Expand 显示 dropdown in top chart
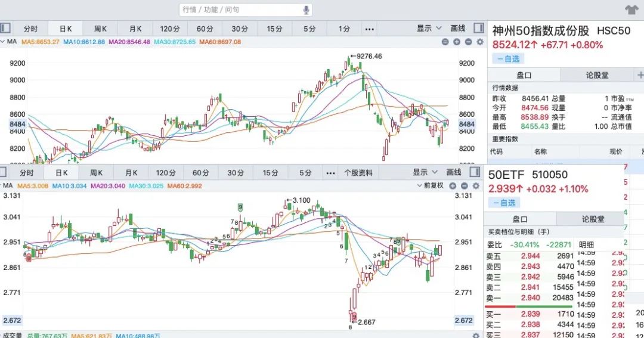 tap(429, 29)
